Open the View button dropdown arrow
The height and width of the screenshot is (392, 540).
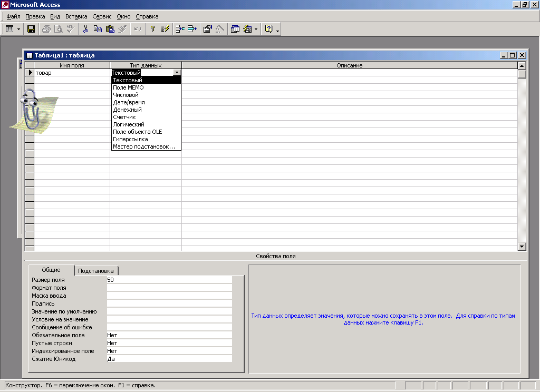click(x=18, y=30)
